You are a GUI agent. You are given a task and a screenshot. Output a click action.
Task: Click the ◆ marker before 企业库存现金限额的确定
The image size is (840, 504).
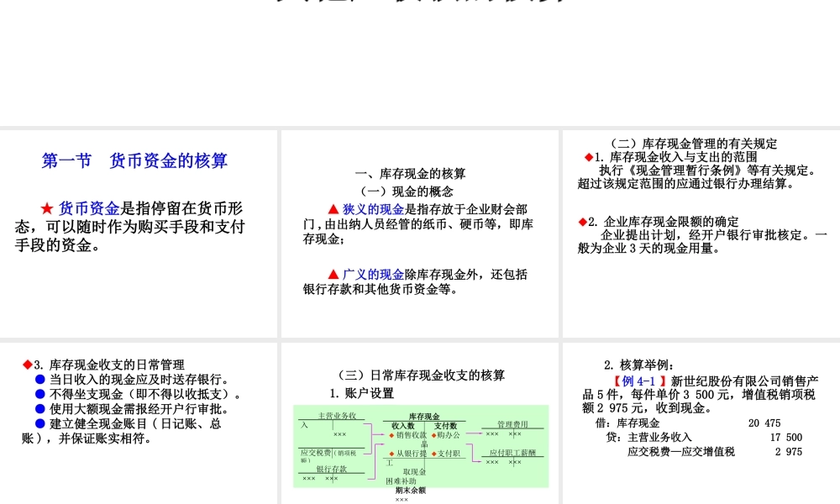[x=582, y=221]
